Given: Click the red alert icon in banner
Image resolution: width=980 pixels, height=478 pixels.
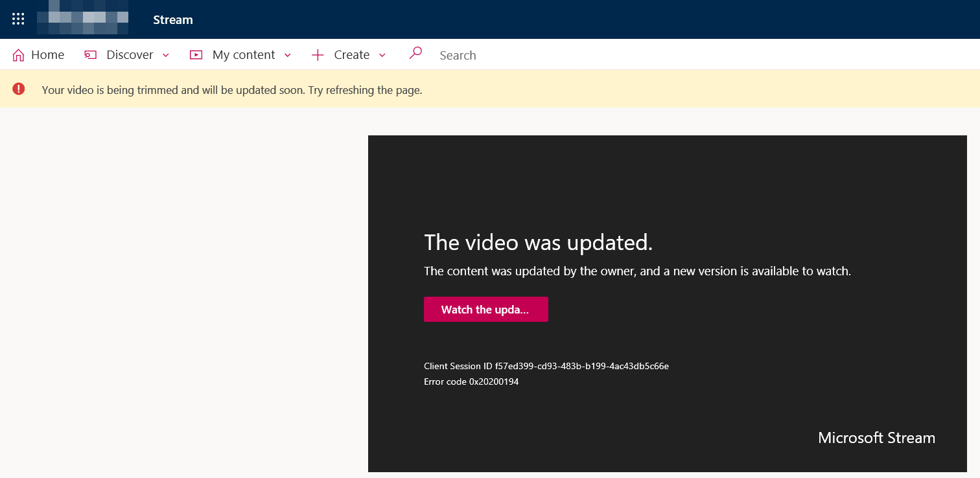Looking at the screenshot, I should [x=18, y=89].
